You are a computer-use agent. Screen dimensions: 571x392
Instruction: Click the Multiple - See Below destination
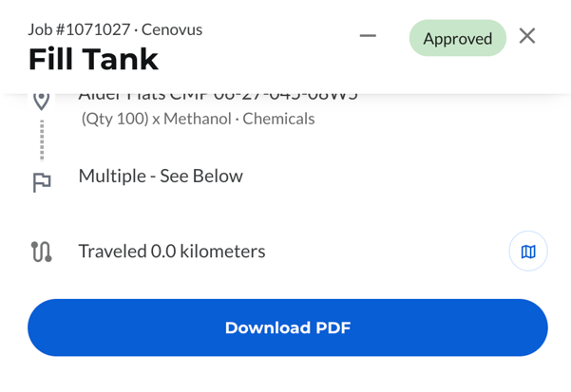coord(161,176)
